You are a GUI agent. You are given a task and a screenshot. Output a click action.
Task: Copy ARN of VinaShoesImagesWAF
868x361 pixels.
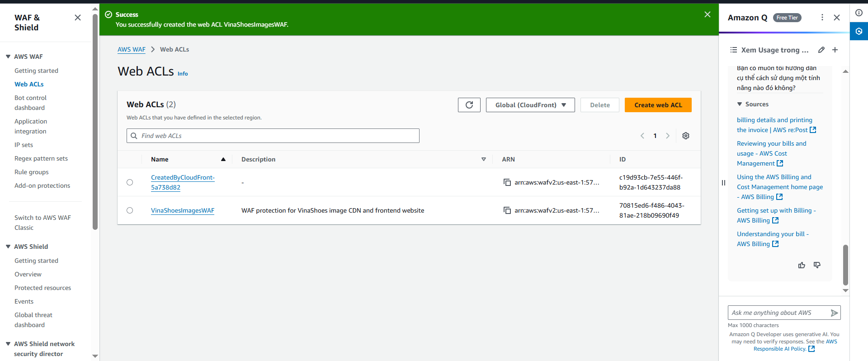(x=507, y=210)
